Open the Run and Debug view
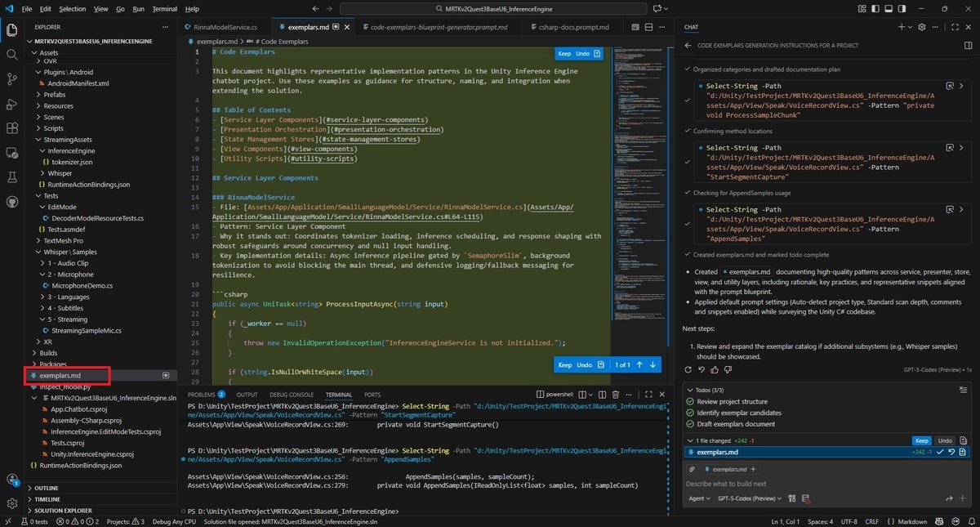This screenshot has height=527, width=980. tap(12, 104)
